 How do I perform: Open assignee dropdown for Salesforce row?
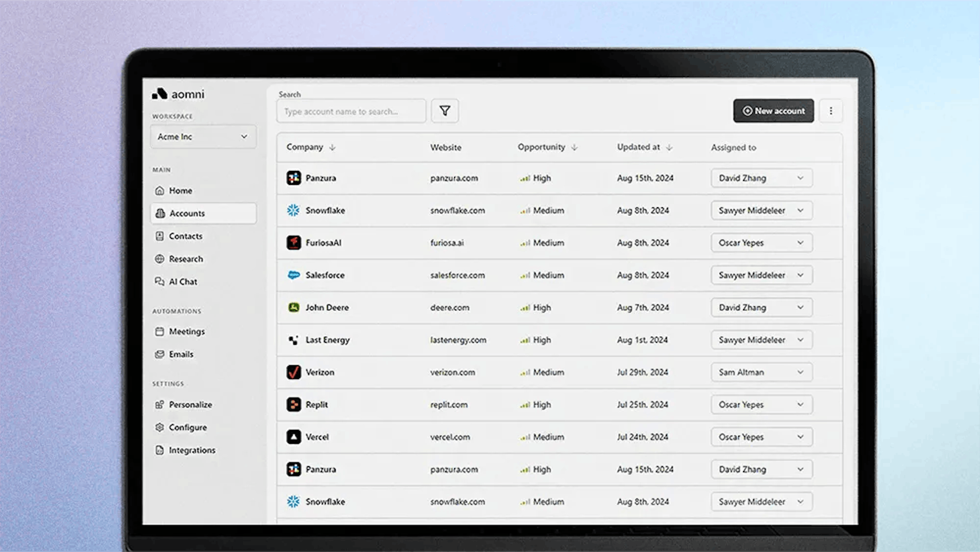pyautogui.click(x=761, y=275)
